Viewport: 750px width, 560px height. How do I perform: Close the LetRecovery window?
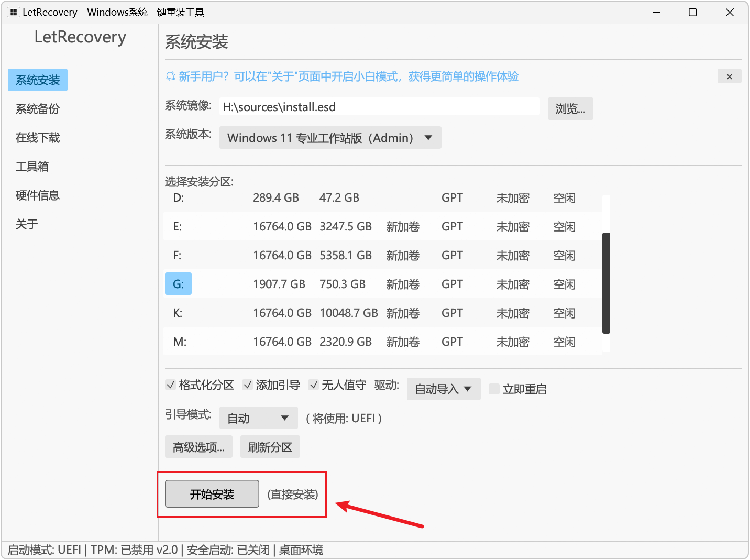729,12
